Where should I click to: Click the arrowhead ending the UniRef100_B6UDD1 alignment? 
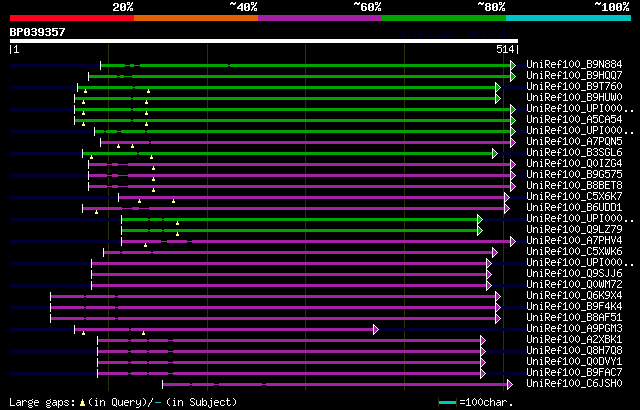click(x=507, y=208)
